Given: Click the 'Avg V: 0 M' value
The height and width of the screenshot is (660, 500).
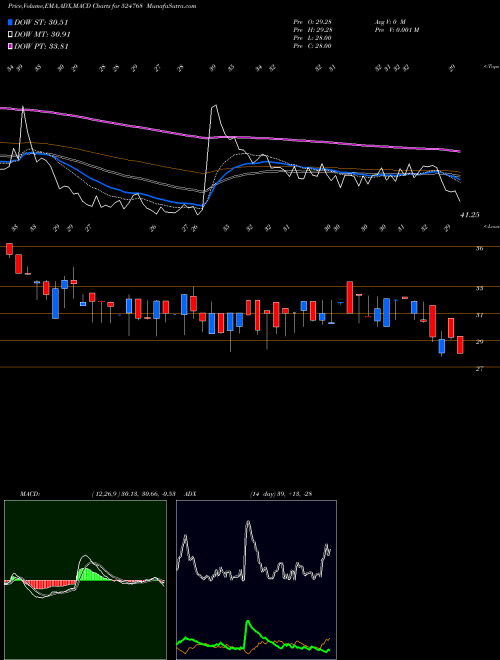Looking at the screenshot, I should (389, 21).
